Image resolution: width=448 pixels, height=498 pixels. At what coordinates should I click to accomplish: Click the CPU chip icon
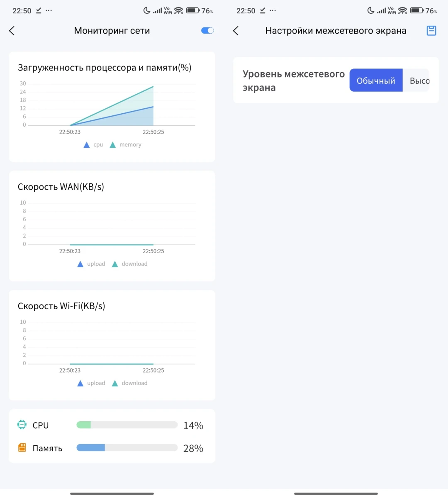pyautogui.click(x=22, y=425)
